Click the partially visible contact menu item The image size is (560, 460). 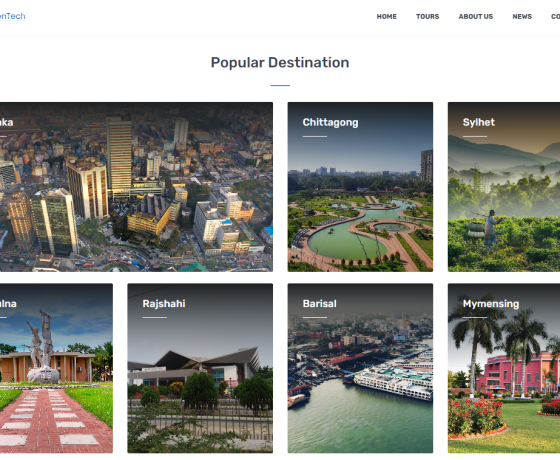point(555,16)
